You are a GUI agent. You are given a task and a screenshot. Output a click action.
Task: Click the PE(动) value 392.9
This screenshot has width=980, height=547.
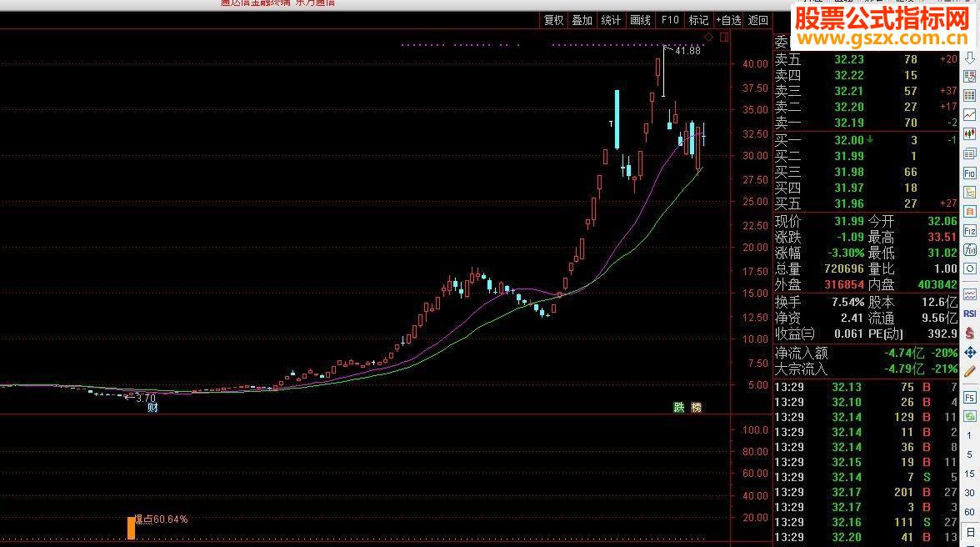[x=942, y=334]
